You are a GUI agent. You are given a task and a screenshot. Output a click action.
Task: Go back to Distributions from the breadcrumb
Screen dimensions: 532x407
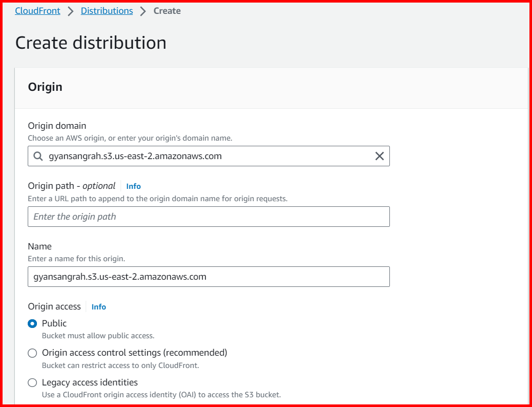[x=106, y=10]
